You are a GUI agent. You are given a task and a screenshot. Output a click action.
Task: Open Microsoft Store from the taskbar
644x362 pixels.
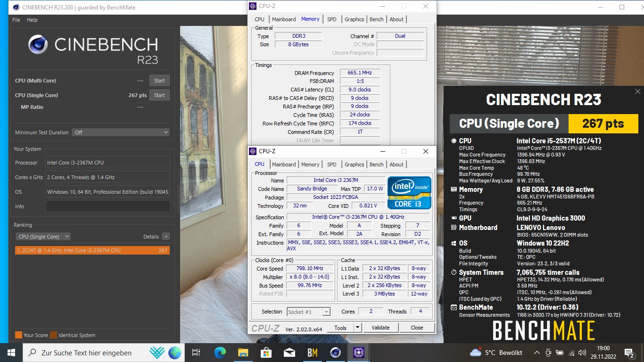click(266, 352)
